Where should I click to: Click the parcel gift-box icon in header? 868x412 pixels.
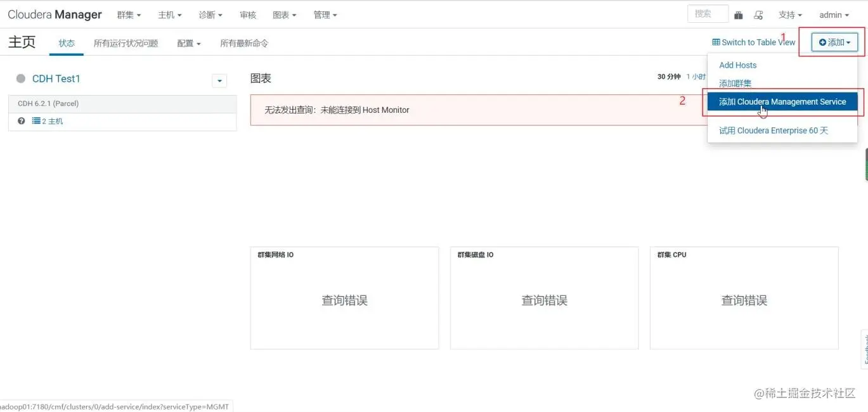(739, 15)
